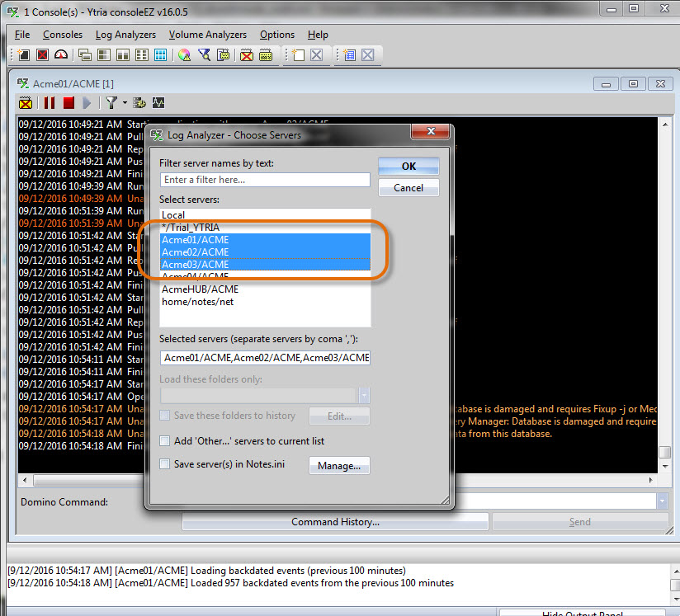Viewport: 680px width, 616px height.
Task: Click the gray X beside the blue grid icon
Action: click(x=368, y=55)
